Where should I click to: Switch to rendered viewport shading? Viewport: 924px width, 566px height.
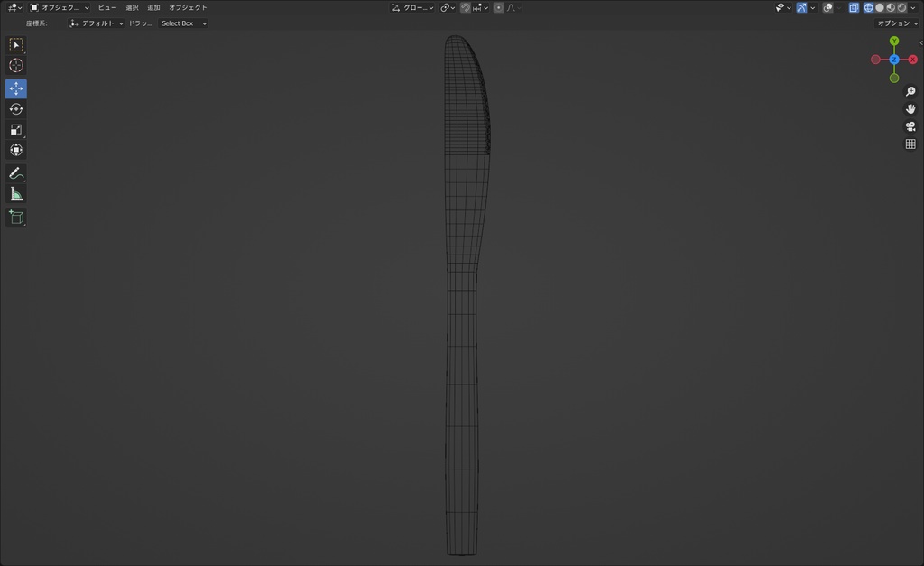pos(902,7)
